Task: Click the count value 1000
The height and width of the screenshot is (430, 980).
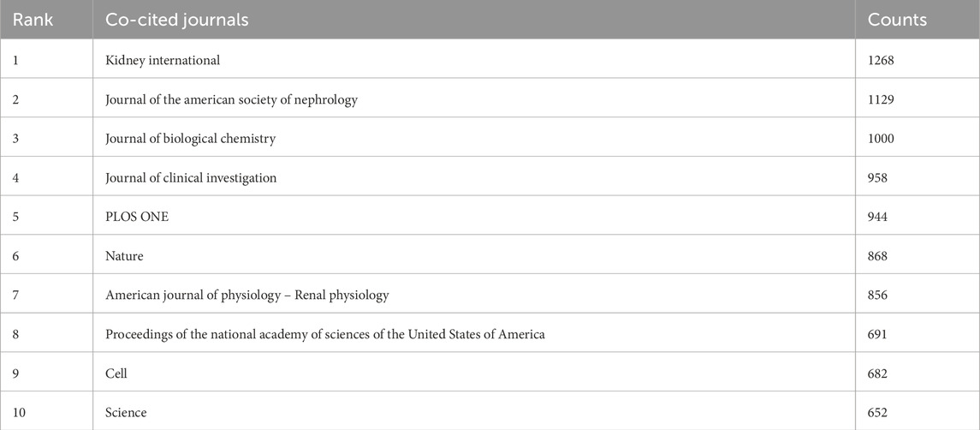Action: pos(881,139)
